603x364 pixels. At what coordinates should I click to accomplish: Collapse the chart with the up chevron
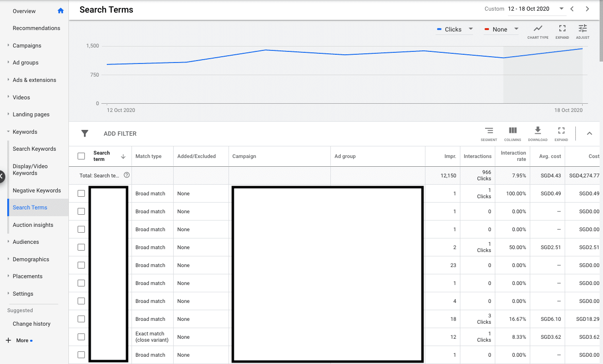click(589, 134)
